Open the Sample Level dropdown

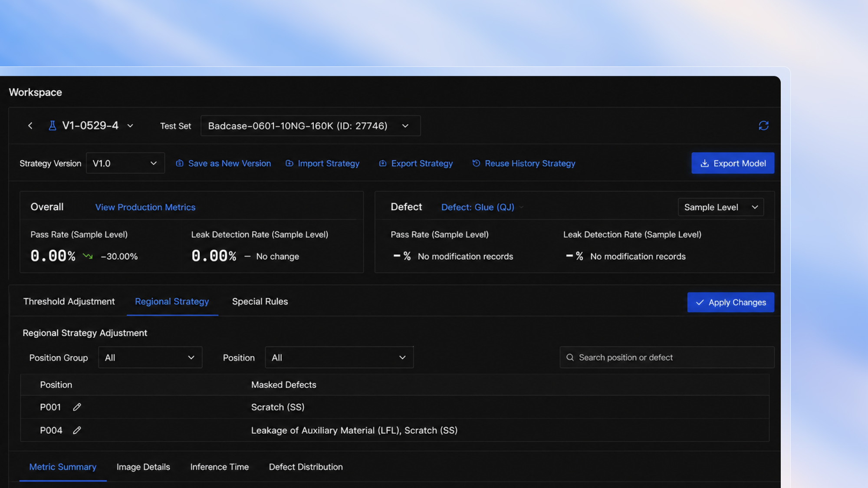tap(720, 208)
